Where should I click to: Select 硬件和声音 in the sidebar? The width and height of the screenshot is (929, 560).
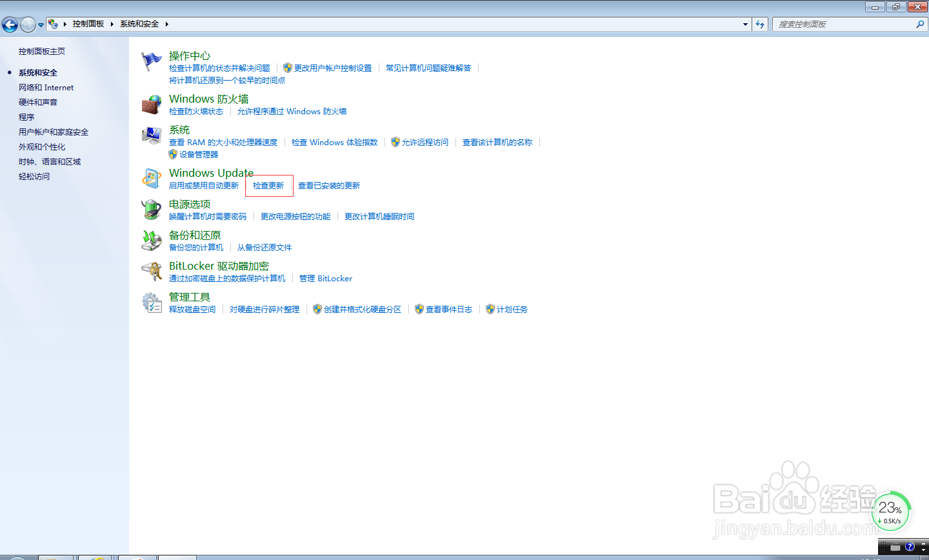pos(38,102)
